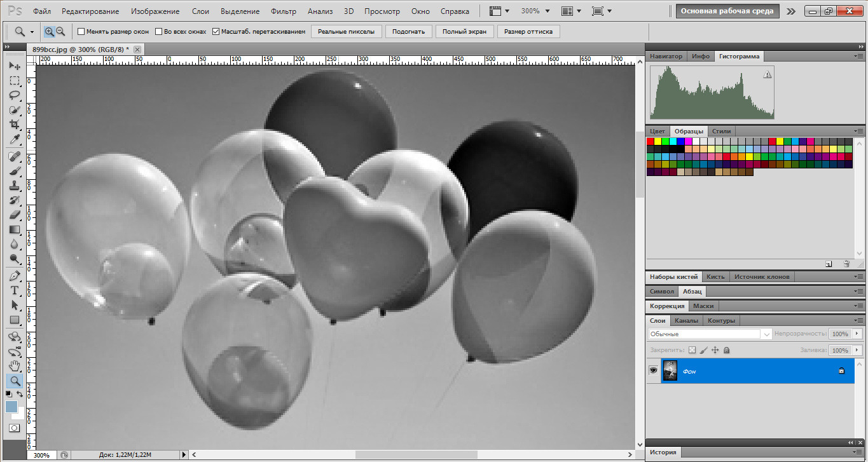Activate the Hand tool
This screenshot has width=868, height=462.
pyautogui.click(x=15, y=366)
